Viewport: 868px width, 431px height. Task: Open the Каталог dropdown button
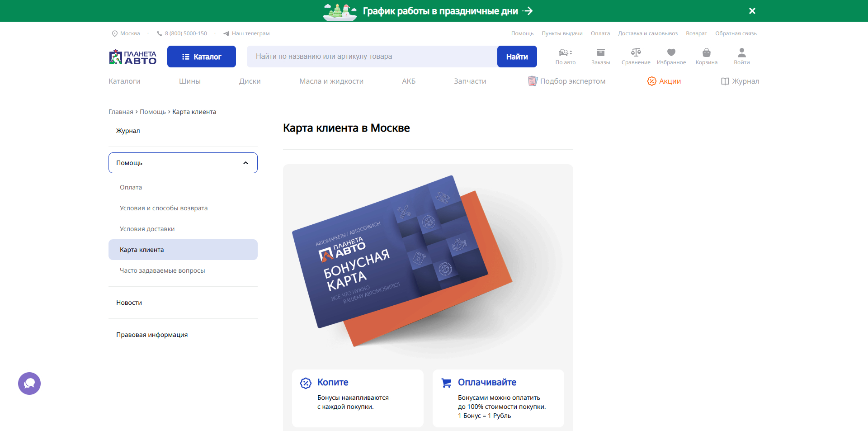point(201,56)
